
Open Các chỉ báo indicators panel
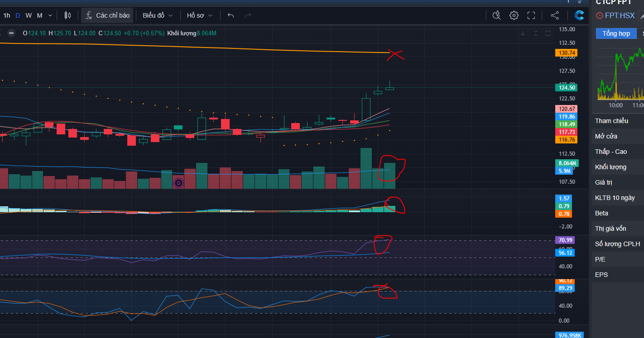click(x=108, y=15)
